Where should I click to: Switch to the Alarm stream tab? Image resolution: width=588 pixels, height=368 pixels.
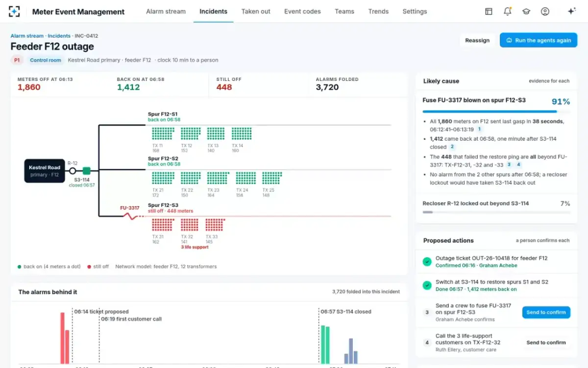pos(166,11)
